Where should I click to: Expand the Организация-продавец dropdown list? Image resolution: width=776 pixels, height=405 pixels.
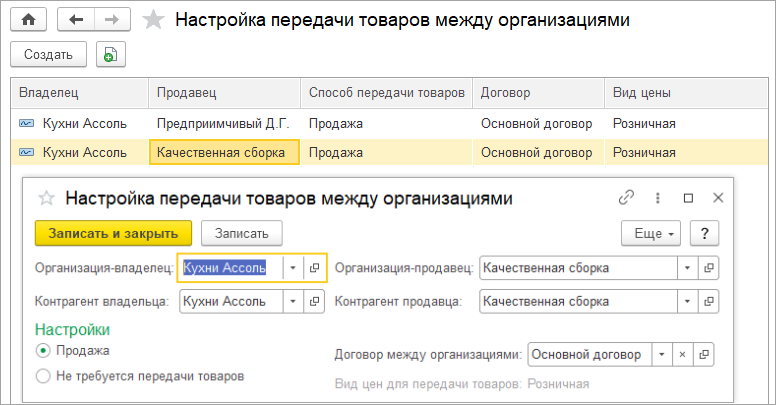[687, 268]
